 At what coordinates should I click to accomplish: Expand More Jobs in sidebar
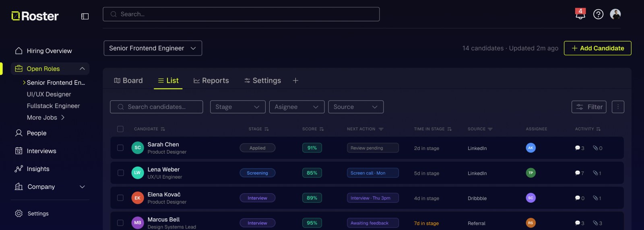(46, 117)
